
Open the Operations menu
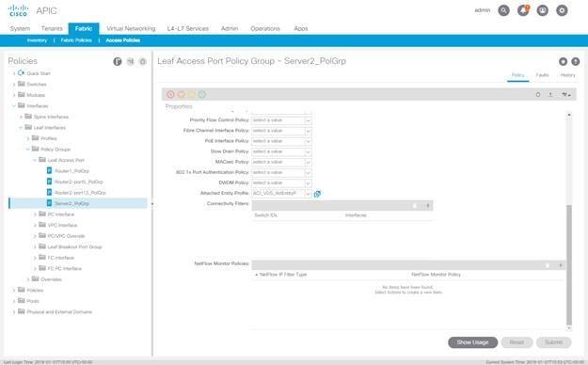(265, 28)
